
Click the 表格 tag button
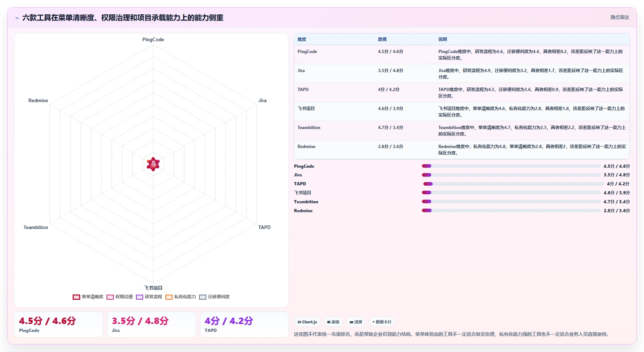coord(333,322)
